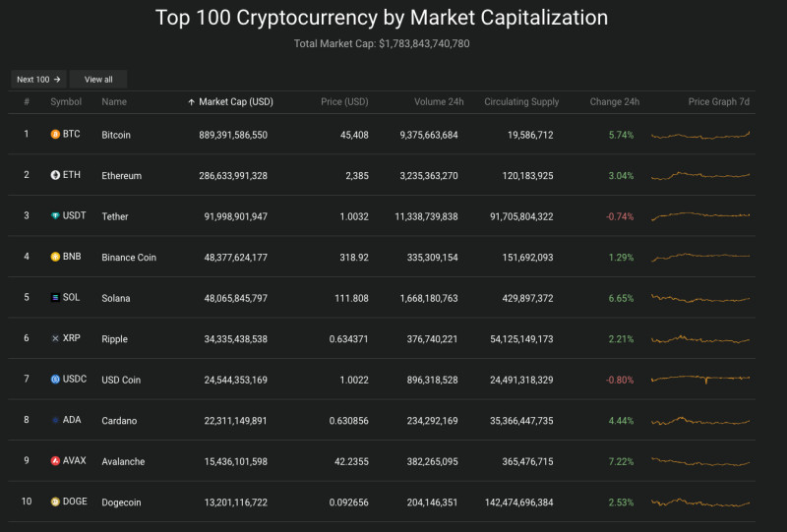Open Dogecoin's 7-day price graph
This screenshot has width=787, height=532.
[x=700, y=502]
